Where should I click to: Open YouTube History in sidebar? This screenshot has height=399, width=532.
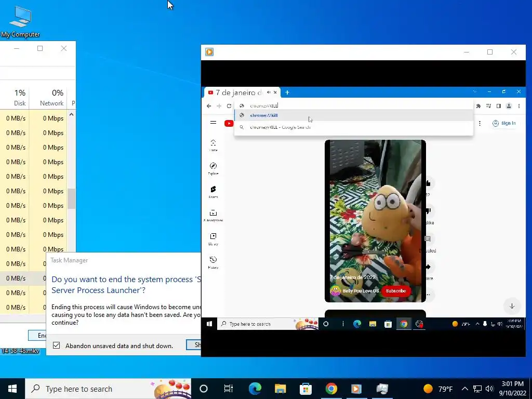coord(213,262)
